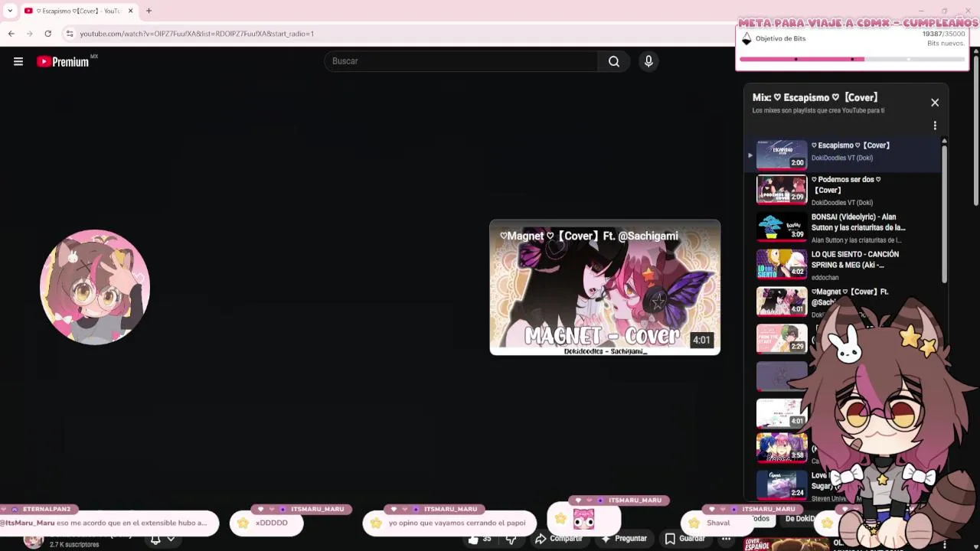This screenshot has width=980, height=551.
Task: View site information icon in address bar
Action: pyautogui.click(x=70, y=34)
